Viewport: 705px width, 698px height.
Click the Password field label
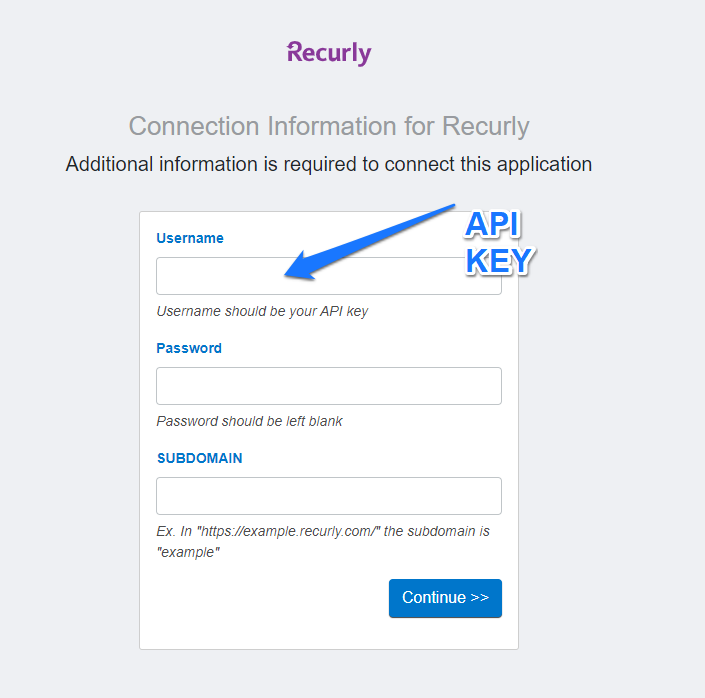point(189,348)
